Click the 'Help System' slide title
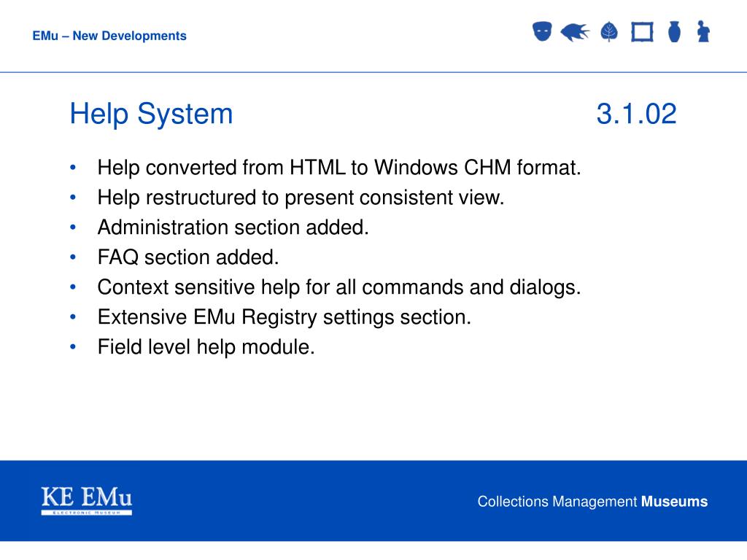The image size is (747, 560). tap(151, 114)
